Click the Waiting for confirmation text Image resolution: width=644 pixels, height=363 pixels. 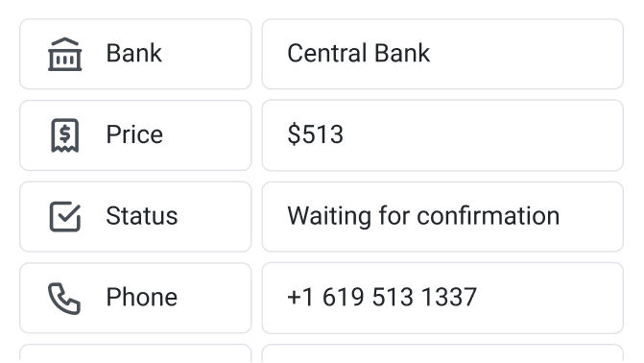423,216
